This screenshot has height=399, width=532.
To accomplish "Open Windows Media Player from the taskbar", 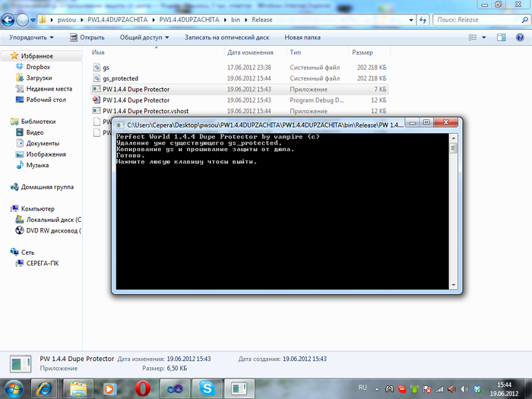I will pos(109,388).
